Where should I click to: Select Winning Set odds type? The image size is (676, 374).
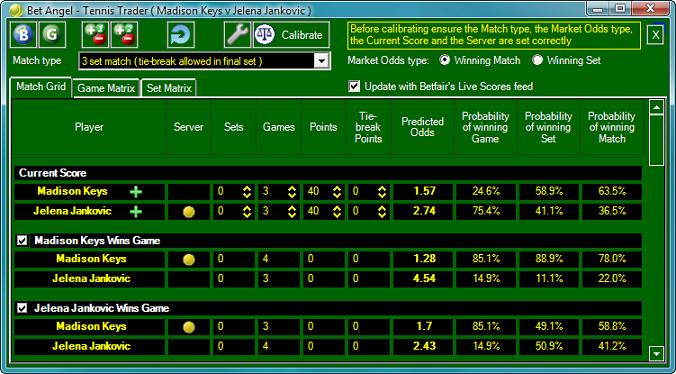tap(537, 60)
